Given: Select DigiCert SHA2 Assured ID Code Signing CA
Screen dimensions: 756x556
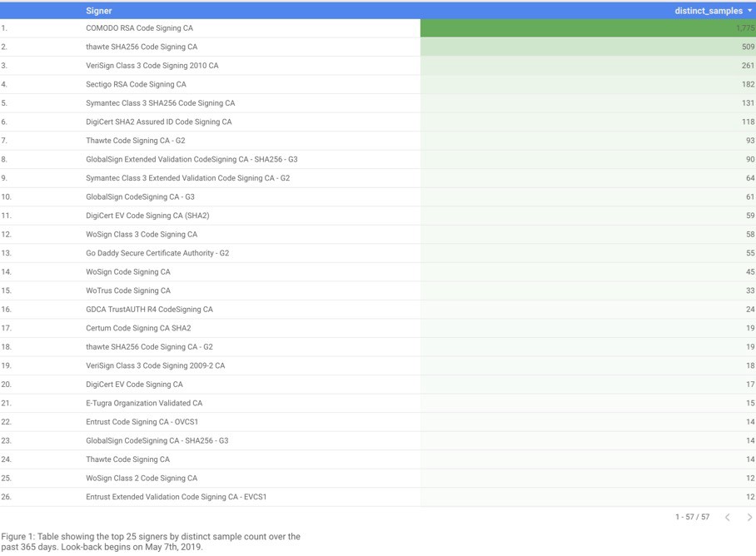Looking at the screenshot, I should pos(158,122).
